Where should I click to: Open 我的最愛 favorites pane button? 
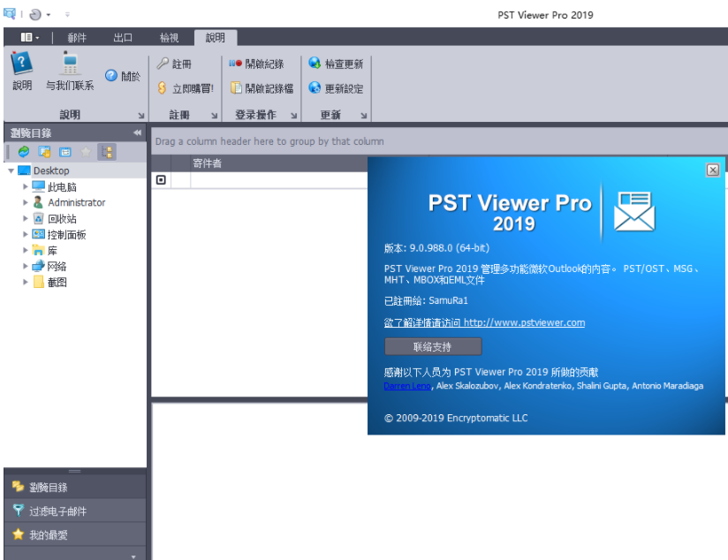click(x=75, y=535)
